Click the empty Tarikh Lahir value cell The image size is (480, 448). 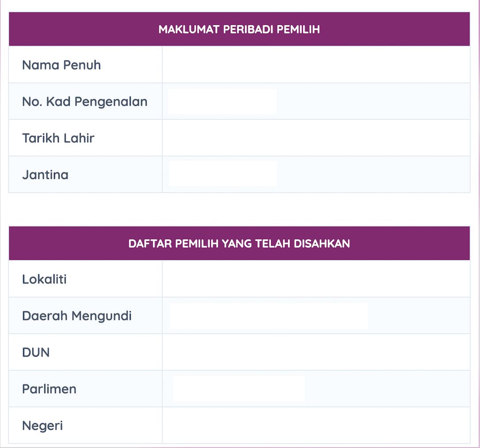316,138
